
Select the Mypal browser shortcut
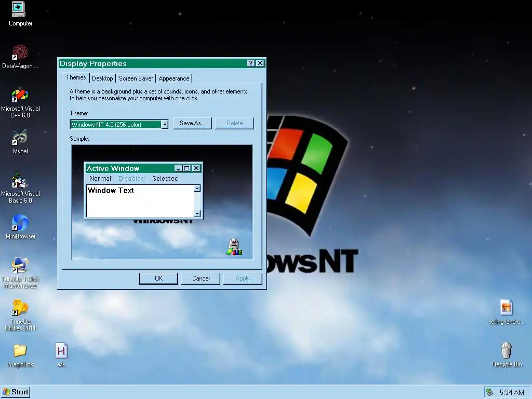20,142
